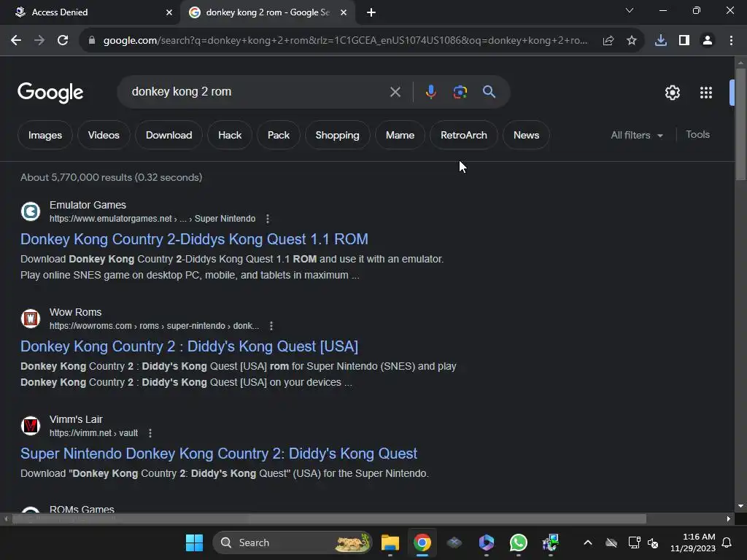This screenshot has height=560, width=747.
Task: Select the Download filter chip
Action: click(169, 135)
